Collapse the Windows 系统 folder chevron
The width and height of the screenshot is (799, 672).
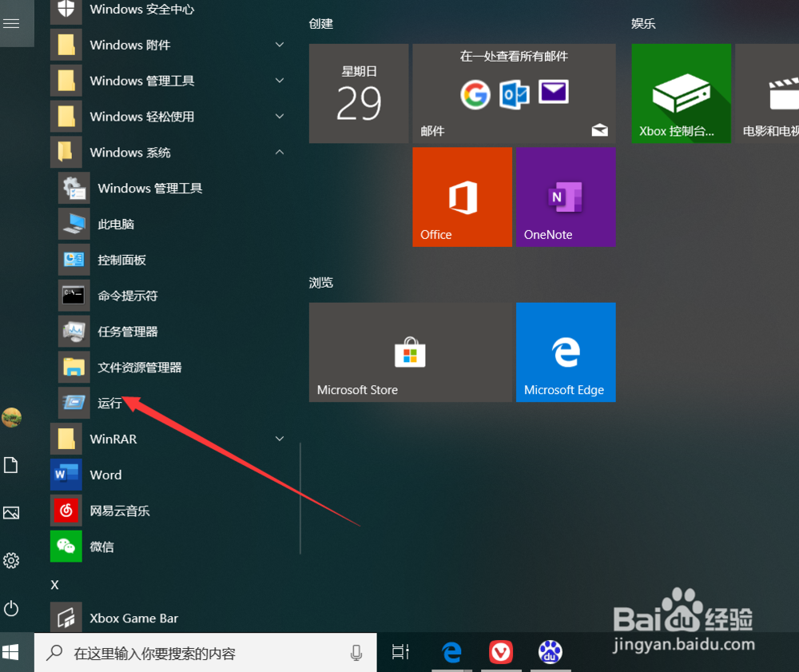tap(279, 152)
